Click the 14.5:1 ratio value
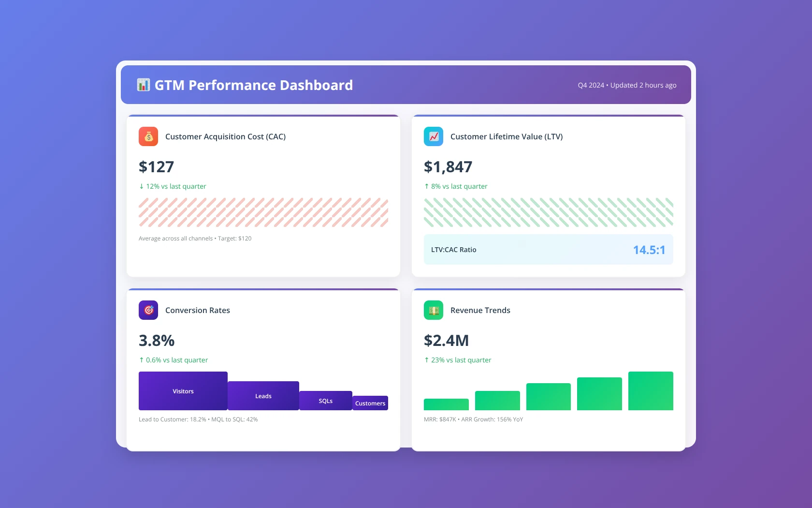Image resolution: width=812 pixels, height=508 pixels. click(x=649, y=250)
